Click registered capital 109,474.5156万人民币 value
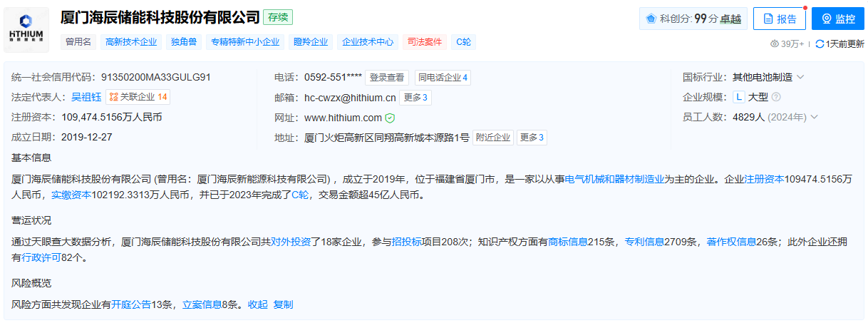This screenshot has width=868, height=323. 111,117
